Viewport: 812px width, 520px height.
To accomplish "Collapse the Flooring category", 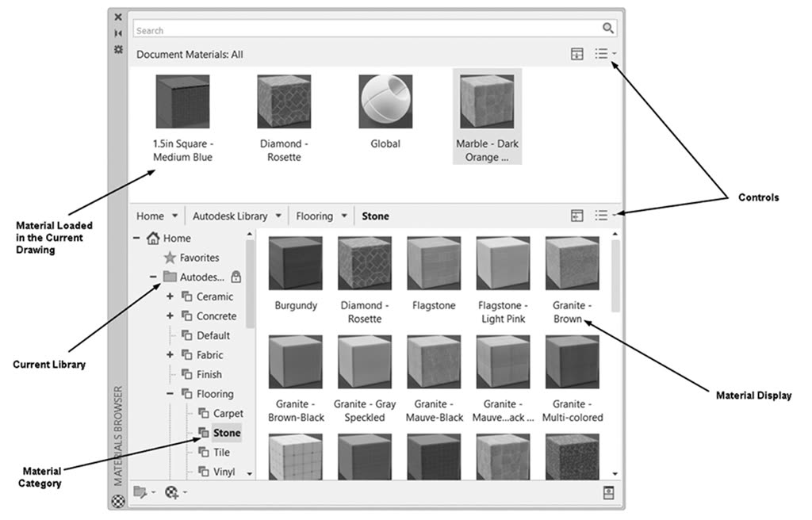I will coord(170,394).
